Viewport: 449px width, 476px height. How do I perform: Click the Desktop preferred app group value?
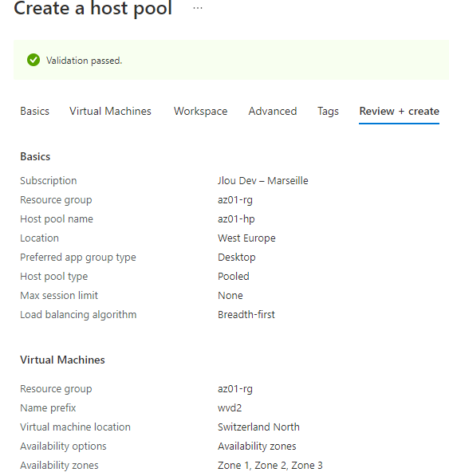pyautogui.click(x=237, y=257)
